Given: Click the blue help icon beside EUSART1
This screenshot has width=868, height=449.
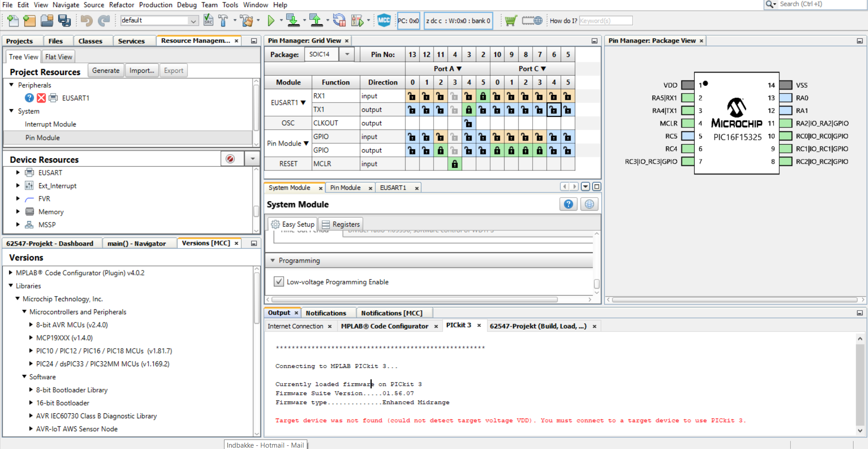Looking at the screenshot, I should coord(29,98).
